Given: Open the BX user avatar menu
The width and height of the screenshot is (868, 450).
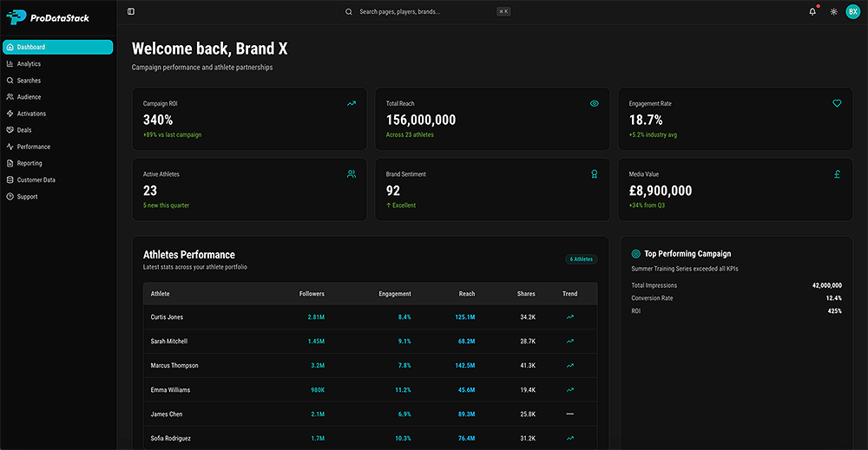Looking at the screenshot, I should pos(852,11).
